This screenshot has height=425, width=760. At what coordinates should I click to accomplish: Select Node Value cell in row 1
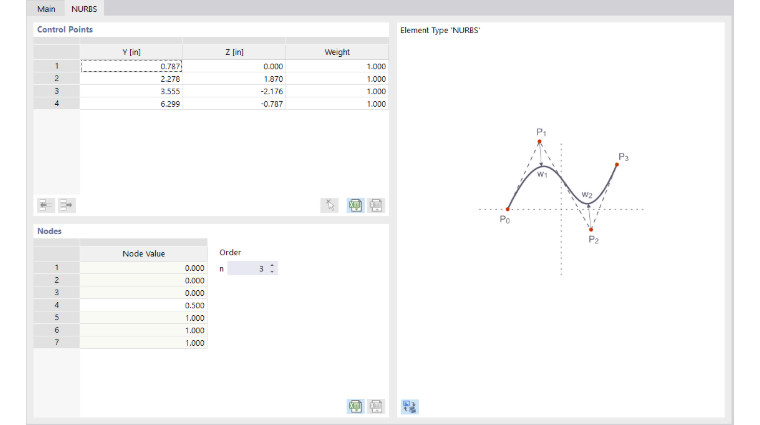[143, 268]
